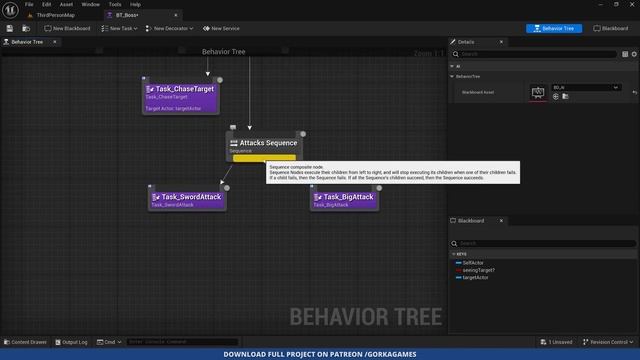Open the Tools menu

coord(115,4)
